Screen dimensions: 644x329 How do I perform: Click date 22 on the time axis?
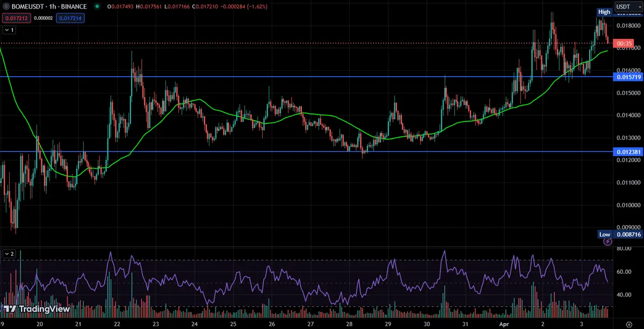pos(117,324)
